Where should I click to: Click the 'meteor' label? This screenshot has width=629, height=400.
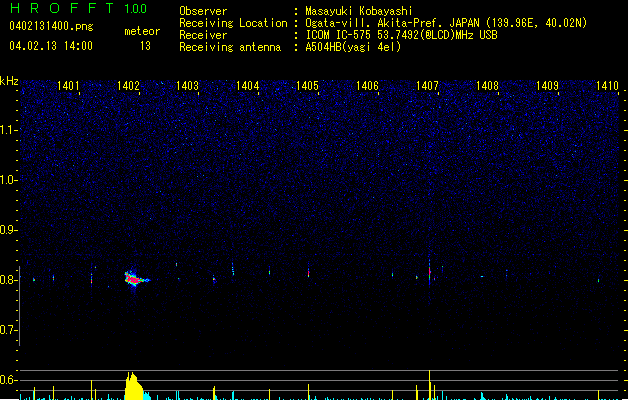[142, 31]
